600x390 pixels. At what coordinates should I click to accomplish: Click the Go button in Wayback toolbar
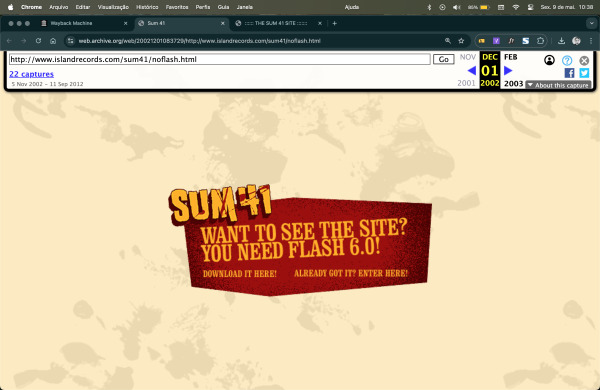443,59
